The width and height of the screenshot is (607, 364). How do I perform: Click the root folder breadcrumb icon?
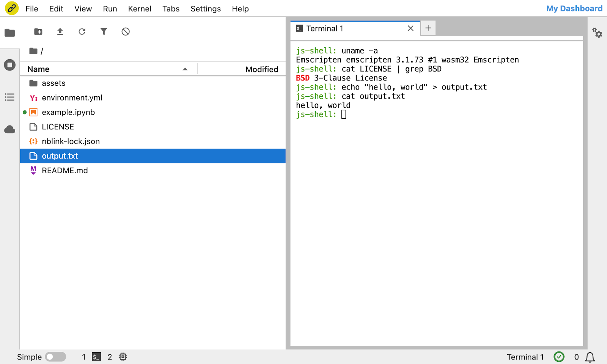(33, 51)
